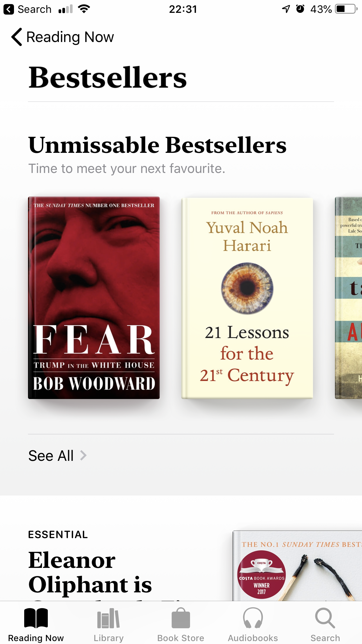The width and height of the screenshot is (362, 644).
Task: Go back to Reading Now
Action: click(63, 37)
